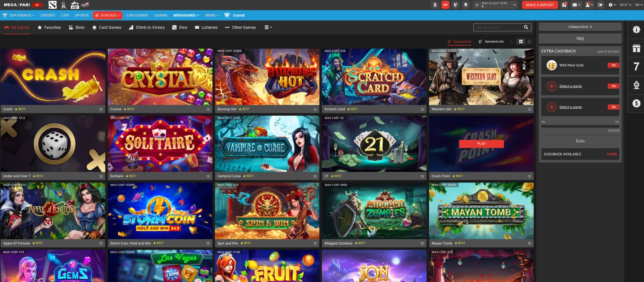Viewport: 644px width, 282px height.
Task: Click the FAQ button
Action: point(580,39)
